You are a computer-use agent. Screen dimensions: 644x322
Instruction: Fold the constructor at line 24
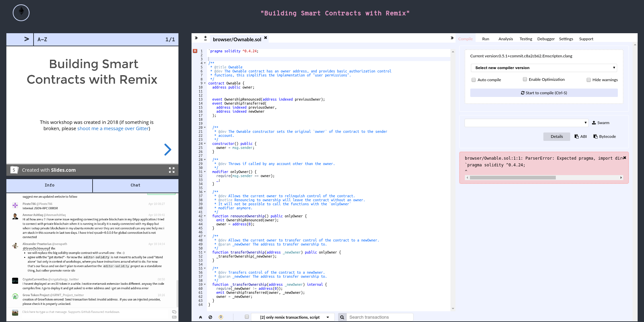(205, 144)
